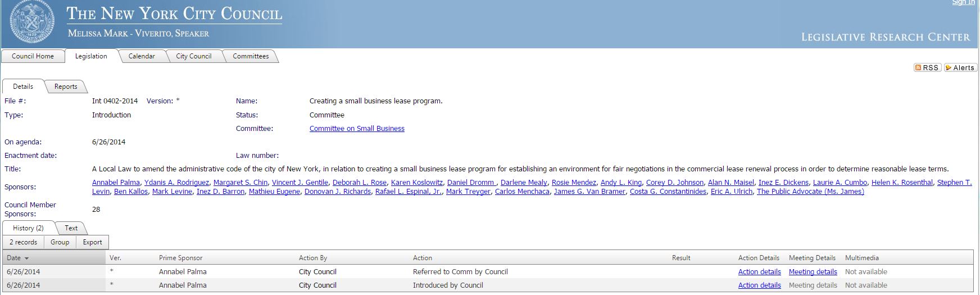Sort by the Ver. column header

point(116,258)
